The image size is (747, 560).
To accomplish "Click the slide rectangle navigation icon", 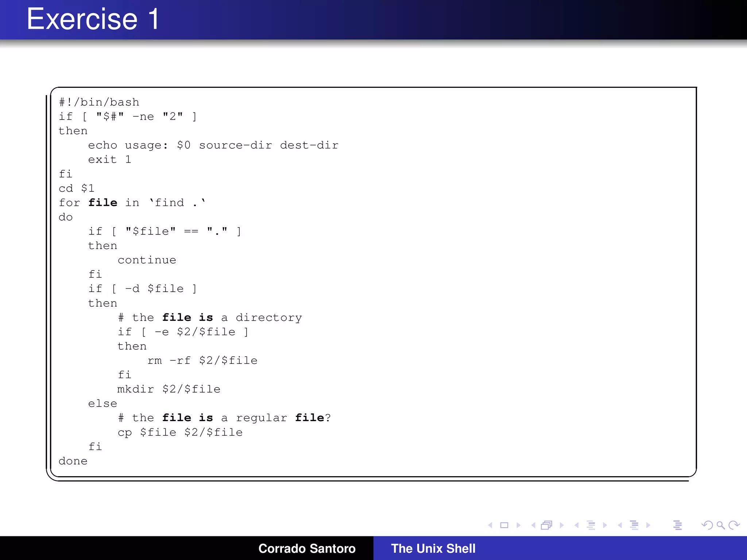I will coord(504,525).
